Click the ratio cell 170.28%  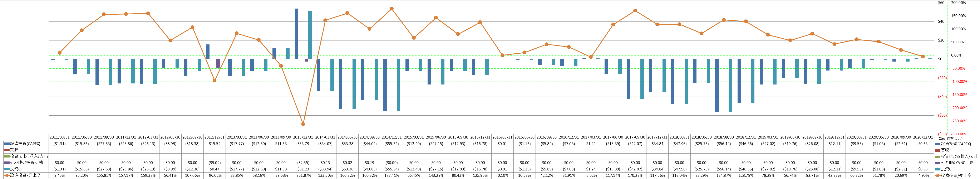(635, 176)
